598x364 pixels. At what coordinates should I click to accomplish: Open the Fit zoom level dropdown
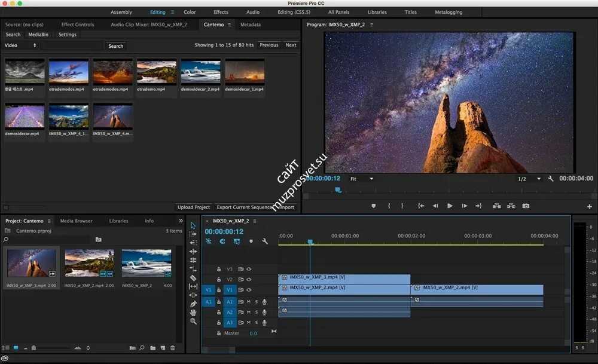361,179
